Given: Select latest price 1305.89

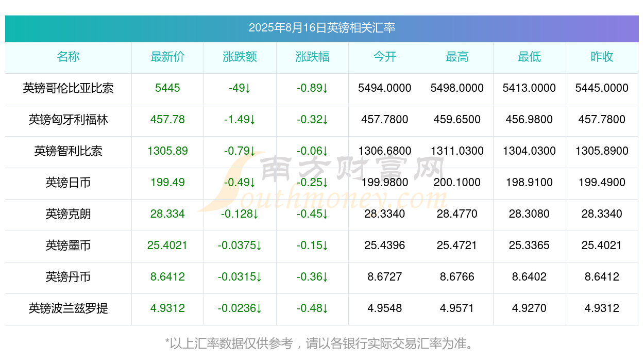Looking at the screenshot, I should (167, 151).
